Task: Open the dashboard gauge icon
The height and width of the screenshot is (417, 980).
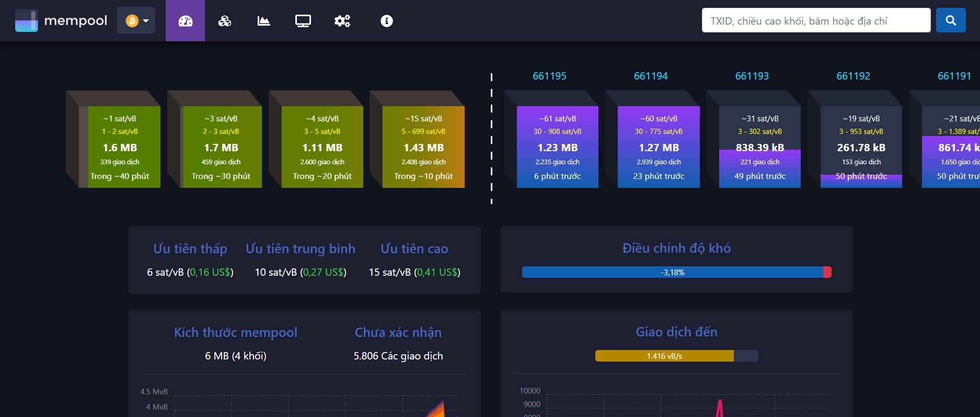Action: [x=185, y=21]
